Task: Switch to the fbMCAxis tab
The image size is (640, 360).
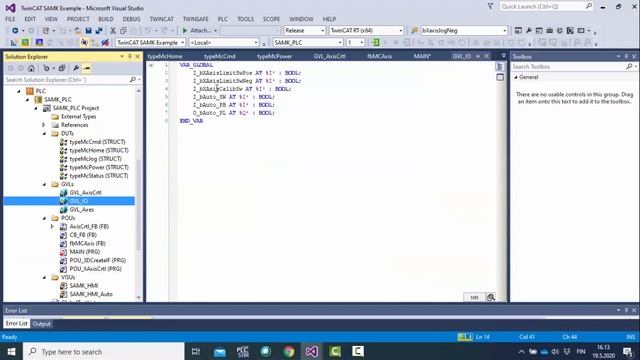Action: coord(379,56)
